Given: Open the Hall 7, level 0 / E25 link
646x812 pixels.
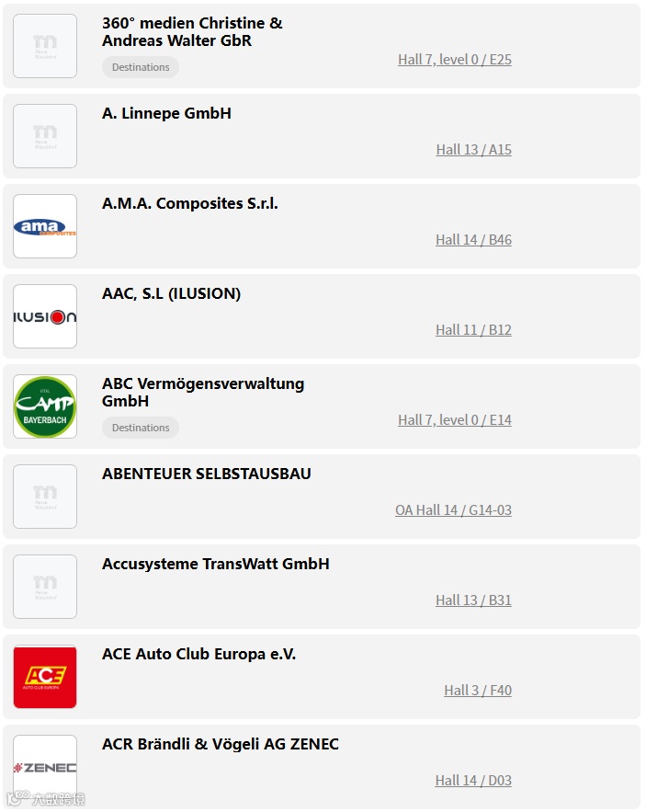Looking at the screenshot, I should tap(454, 60).
